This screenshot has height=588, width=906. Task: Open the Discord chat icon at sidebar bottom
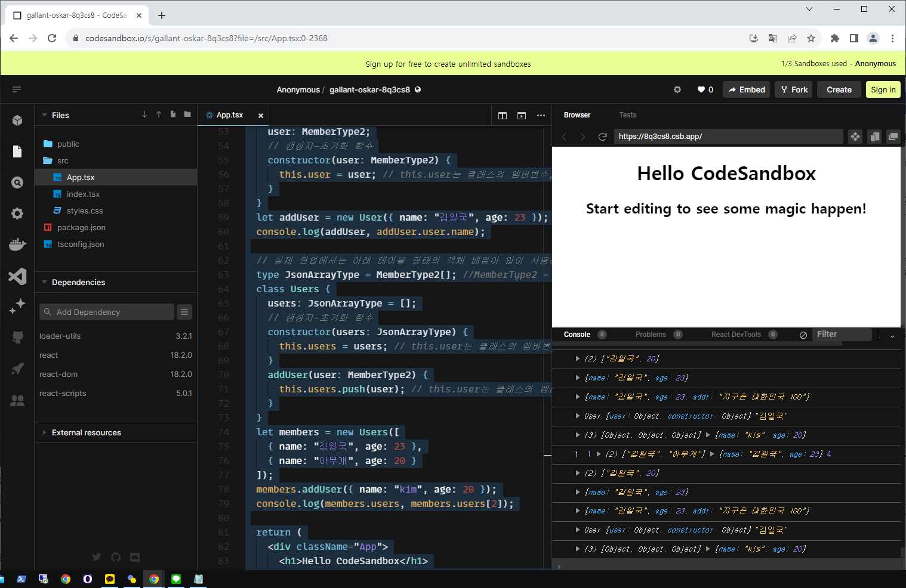click(x=135, y=557)
